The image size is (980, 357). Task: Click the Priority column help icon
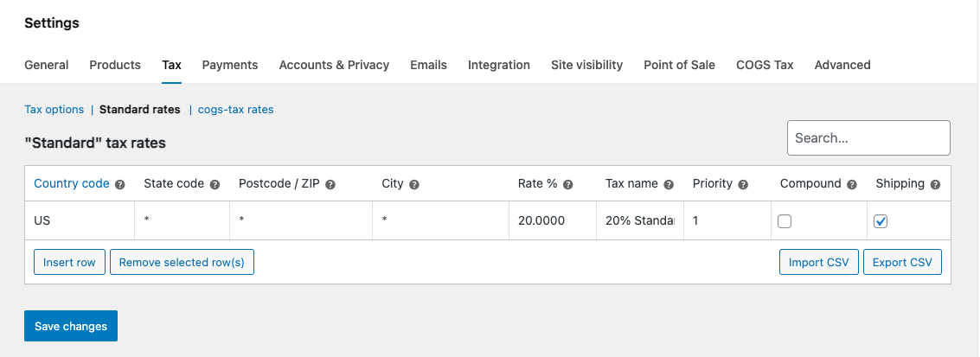click(x=743, y=184)
